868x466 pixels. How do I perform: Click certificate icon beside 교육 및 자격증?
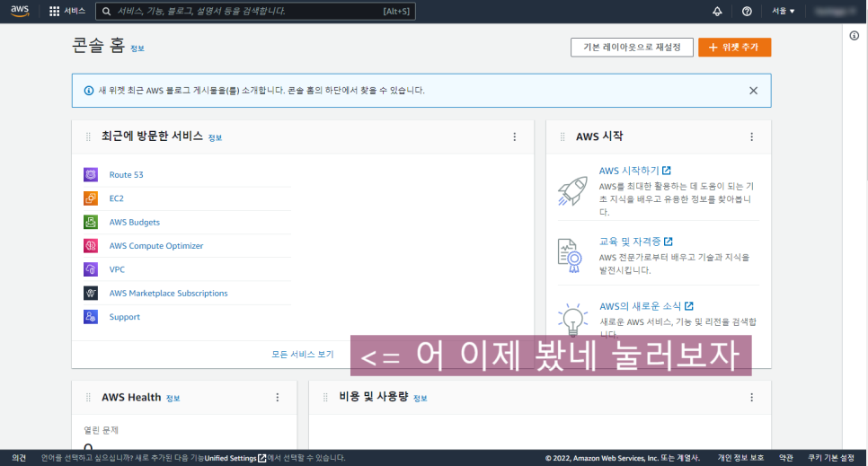point(571,256)
